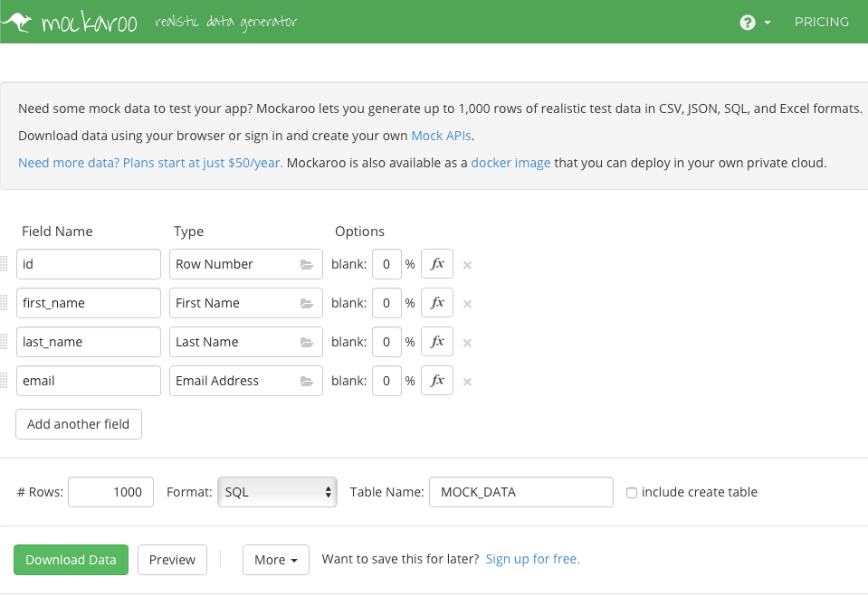Image resolution: width=868 pixels, height=596 pixels.
Task: Edit the email field name input
Action: [x=89, y=380]
